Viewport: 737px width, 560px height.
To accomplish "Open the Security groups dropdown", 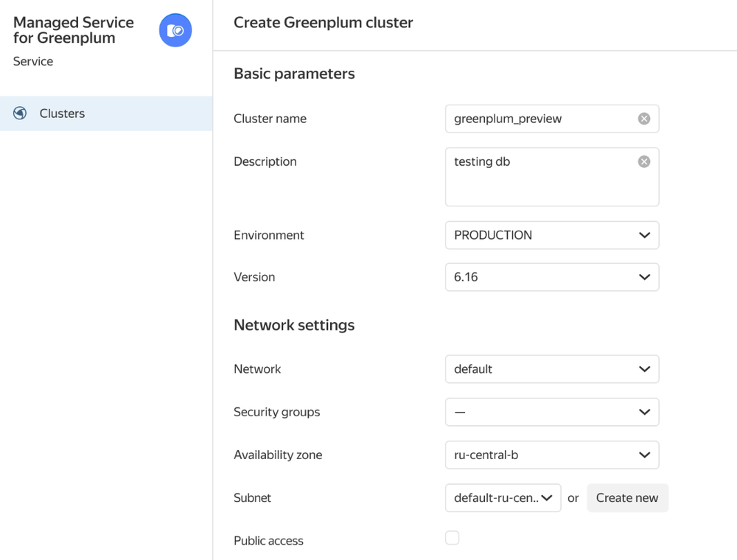I will click(551, 412).
